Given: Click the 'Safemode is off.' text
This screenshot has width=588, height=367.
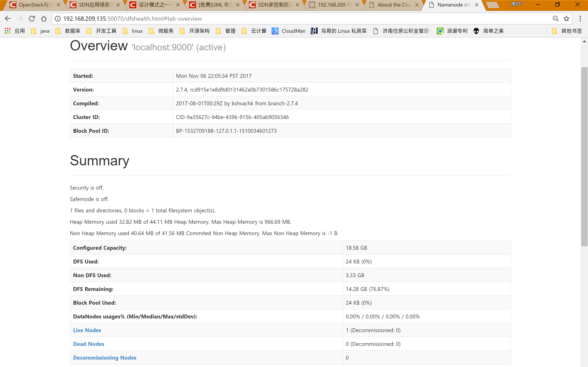Looking at the screenshot, I should (x=89, y=199).
